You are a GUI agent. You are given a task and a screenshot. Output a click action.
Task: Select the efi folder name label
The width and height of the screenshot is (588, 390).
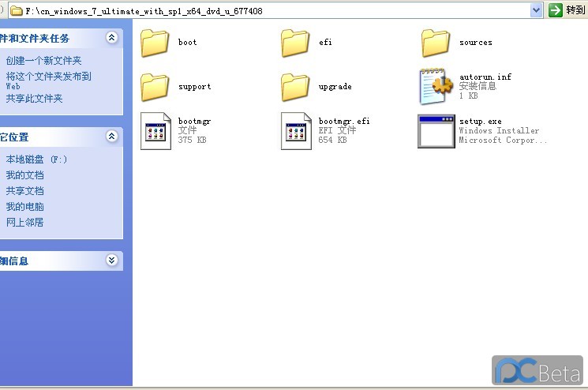(x=325, y=43)
